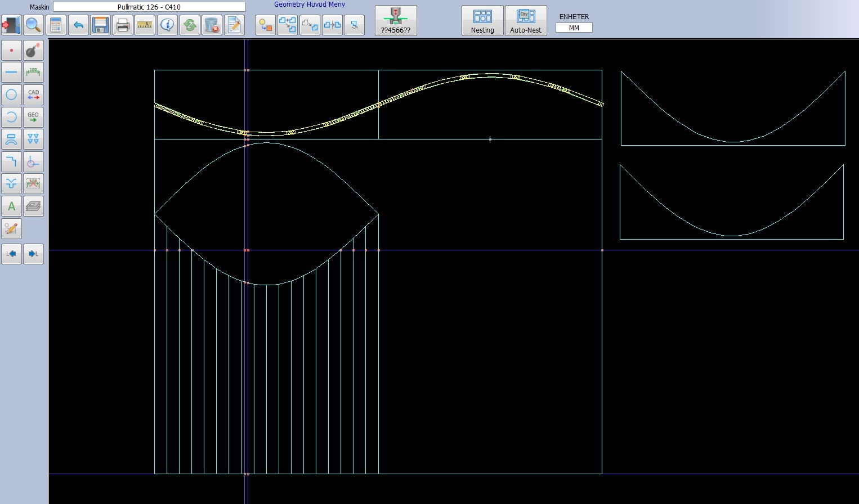Screen dimensions: 859x504
Task: Open the info bubble icon
Action: tap(167, 25)
